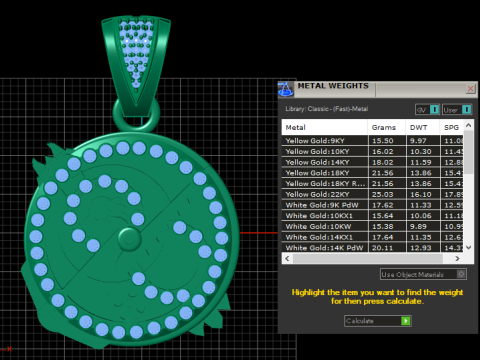Select the White Gold:14K PdW row
Image resolution: width=480 pixels, height=360 pixels.
coord(373,247)
